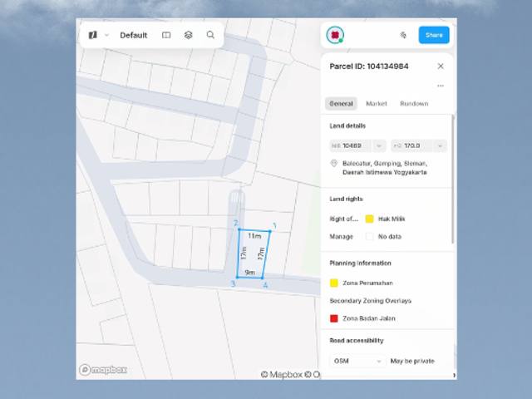
Task: Expand the chevron next to app logo
Action: tap(106, 35)
